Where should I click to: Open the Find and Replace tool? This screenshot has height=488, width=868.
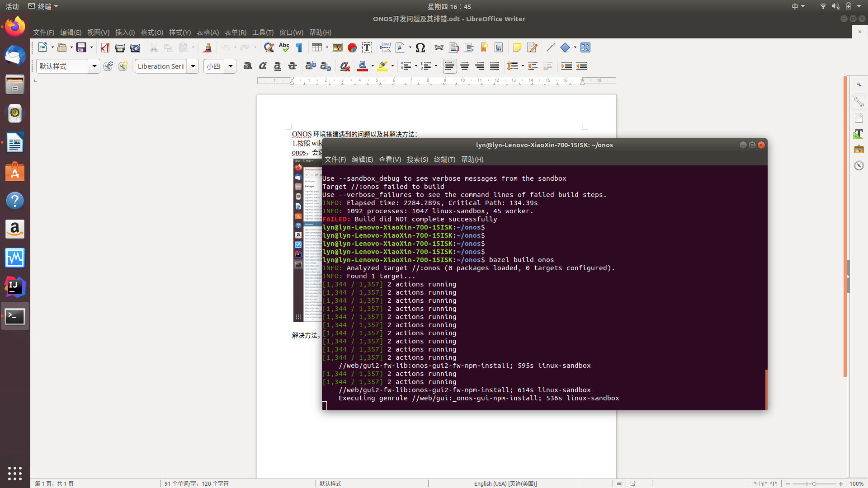click(269, 47)
